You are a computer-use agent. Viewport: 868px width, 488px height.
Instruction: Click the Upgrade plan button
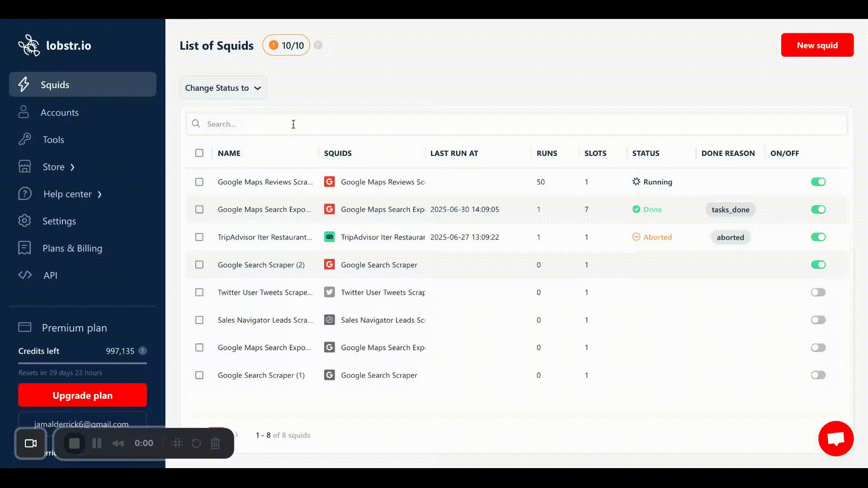pos(82,395)
